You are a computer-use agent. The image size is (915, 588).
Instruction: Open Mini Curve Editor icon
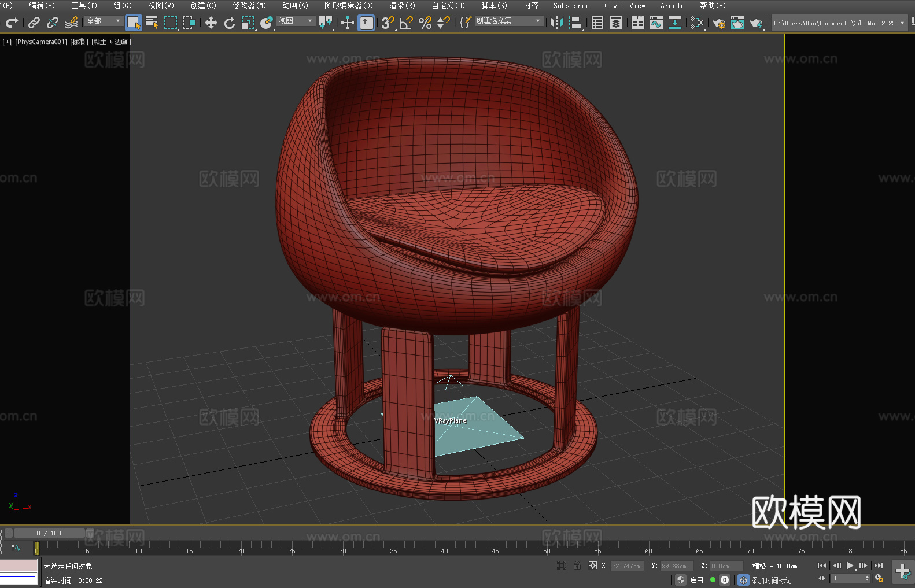pos(16,548)
